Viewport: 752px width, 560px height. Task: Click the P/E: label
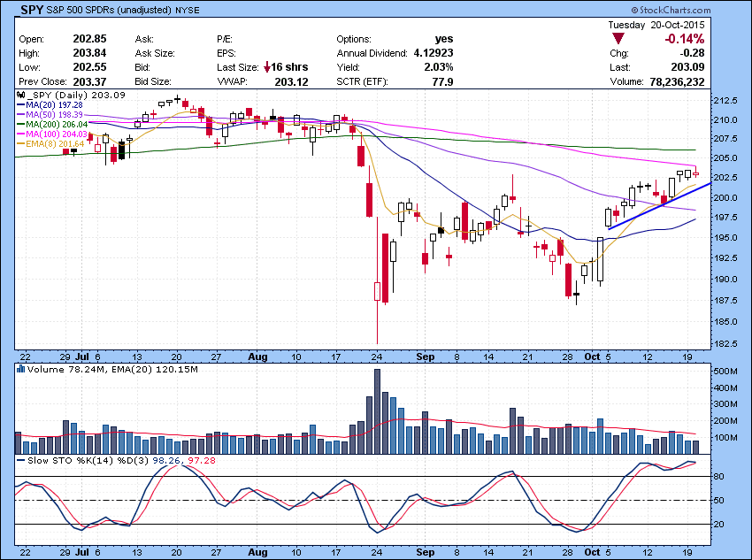(x=225, y=39)
